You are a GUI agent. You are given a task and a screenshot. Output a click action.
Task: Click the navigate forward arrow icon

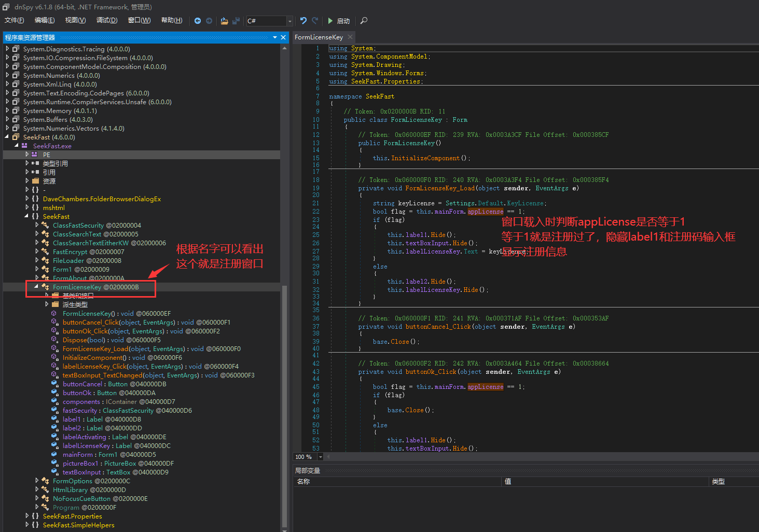(x=209, y=21)
